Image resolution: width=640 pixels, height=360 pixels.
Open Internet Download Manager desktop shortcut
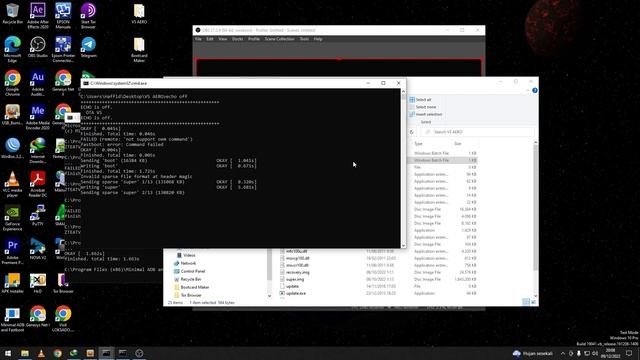point(38,151)
